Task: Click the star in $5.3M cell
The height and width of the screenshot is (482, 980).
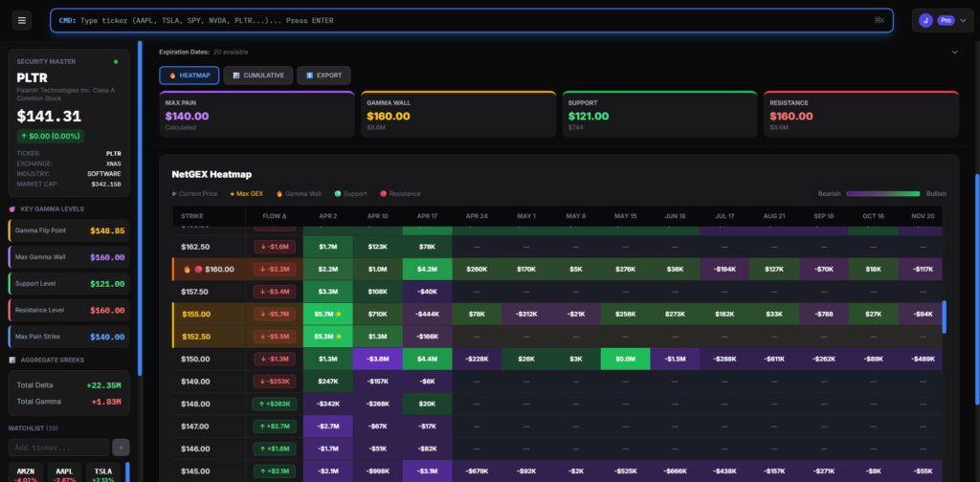Action: 338,337
